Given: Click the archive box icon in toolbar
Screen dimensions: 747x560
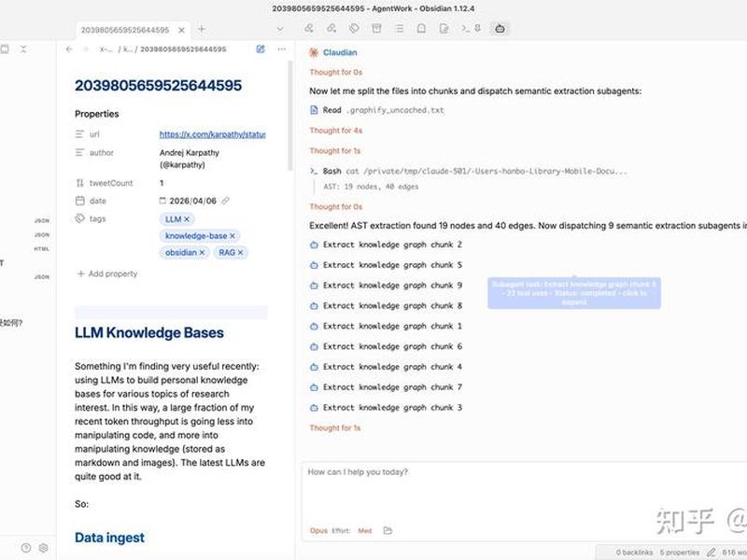Looking at the screenshot, I should point(376,29).
